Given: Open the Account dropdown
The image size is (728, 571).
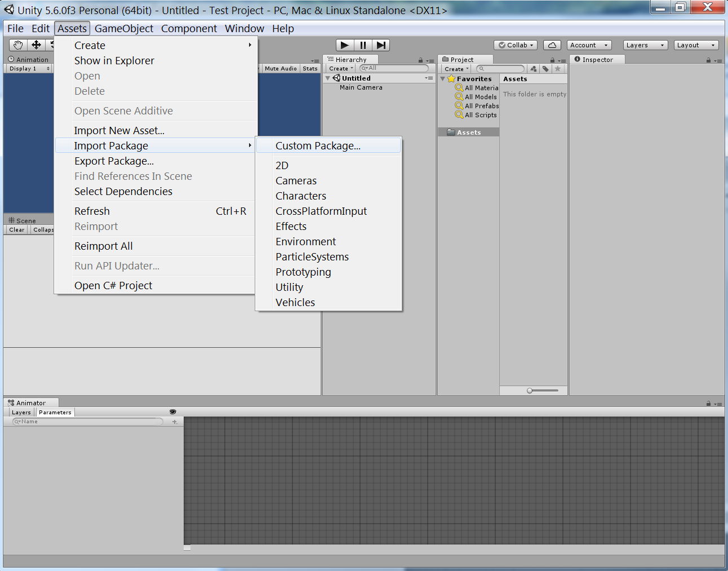Looking at the screenshot, I should click(589, 45).
